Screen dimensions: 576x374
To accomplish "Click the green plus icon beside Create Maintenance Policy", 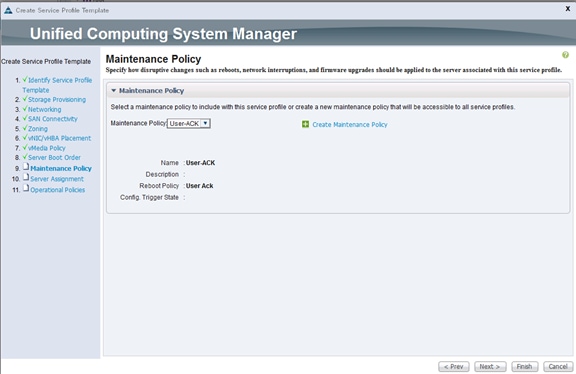I will tap(305, 124).
